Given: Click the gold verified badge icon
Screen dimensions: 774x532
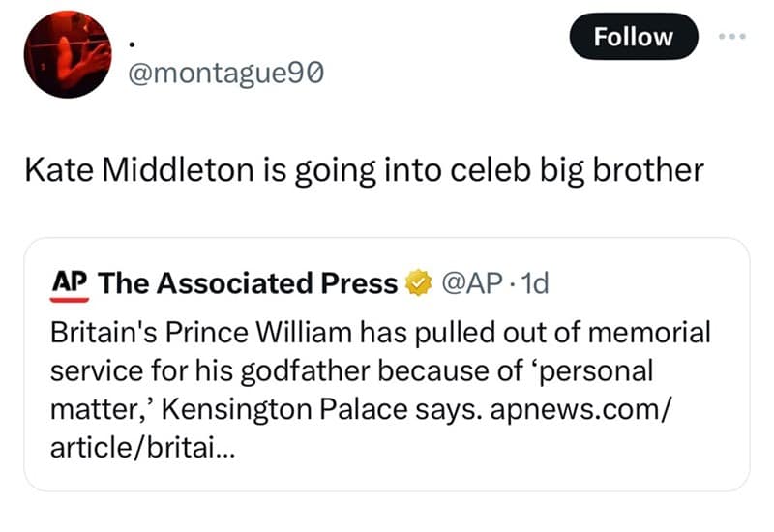Looking at the screenshot, I should click(418, 284).
